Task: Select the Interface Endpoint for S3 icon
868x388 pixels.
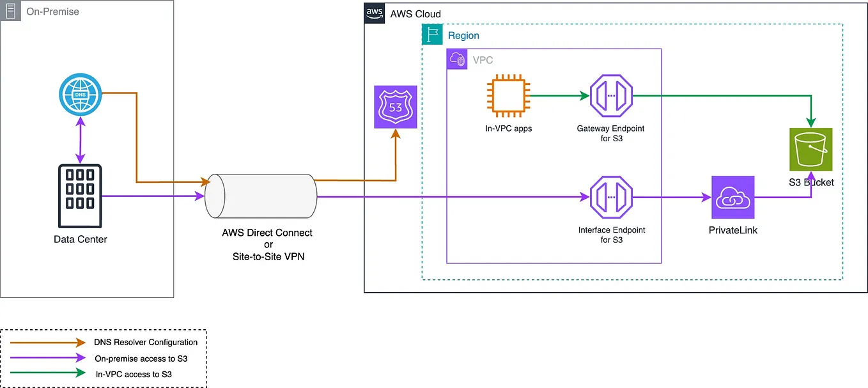Action: 611,197
